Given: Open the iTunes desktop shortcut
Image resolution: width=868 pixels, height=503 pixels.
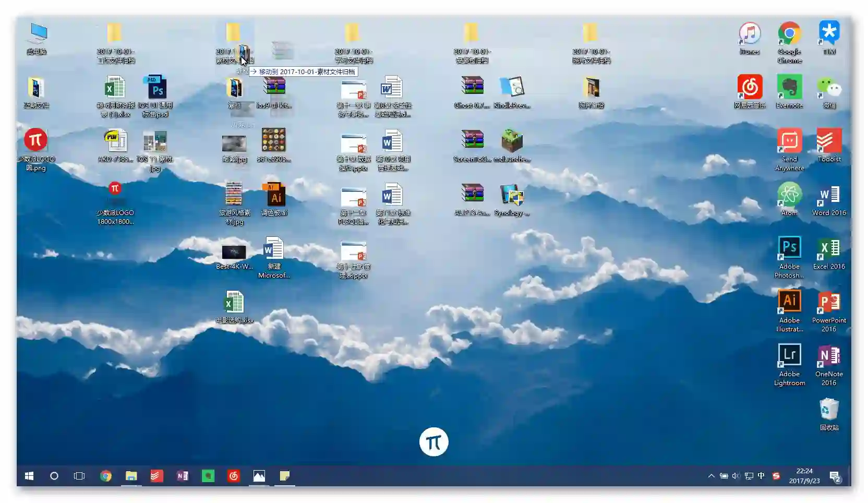Looking at the screenshot, I should (x=750, y=34).
